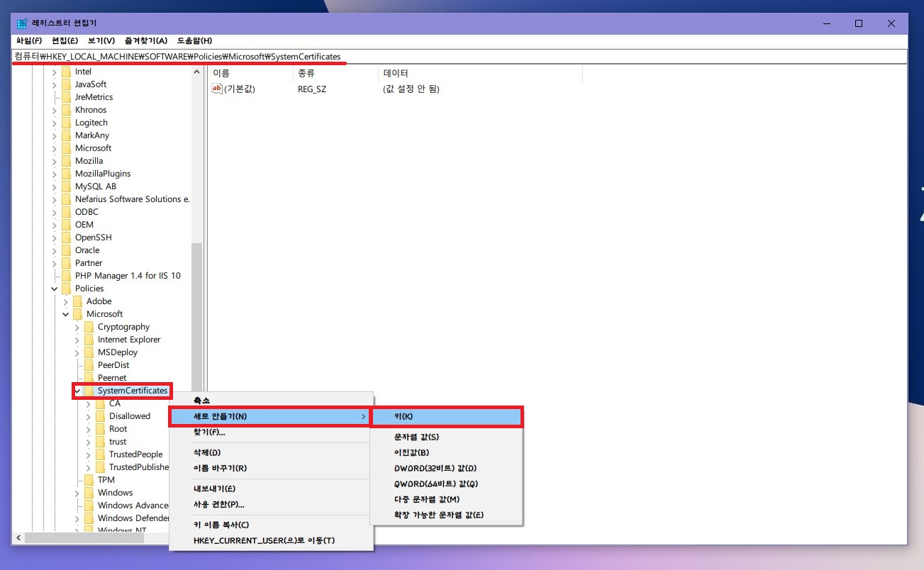924x570 pixels.
Task: Select the PeerDist folder icon
Action: 89,365
